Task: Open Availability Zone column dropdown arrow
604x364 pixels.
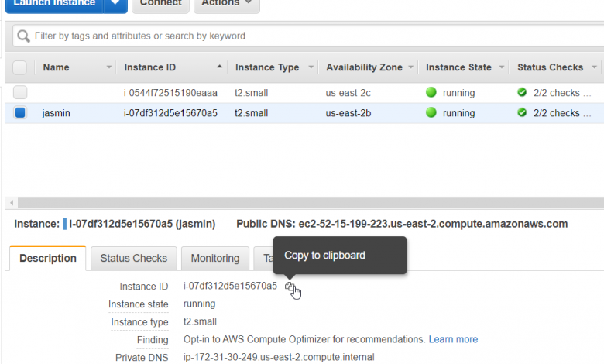Action: click(410, 67)
